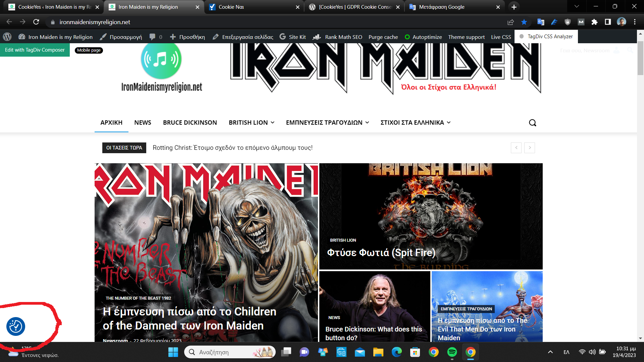Toggle the Mobile page preview badge

pos(89,50)
